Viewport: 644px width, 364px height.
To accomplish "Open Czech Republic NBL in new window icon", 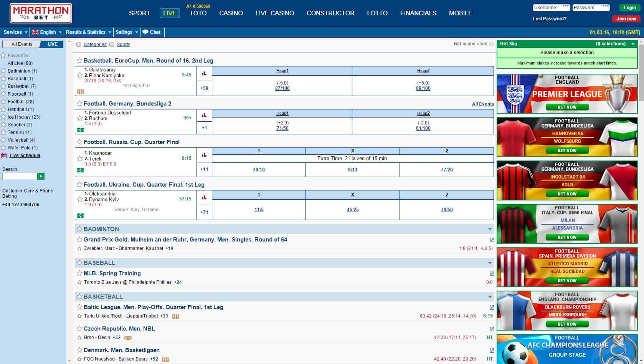I will coord(492,329).
